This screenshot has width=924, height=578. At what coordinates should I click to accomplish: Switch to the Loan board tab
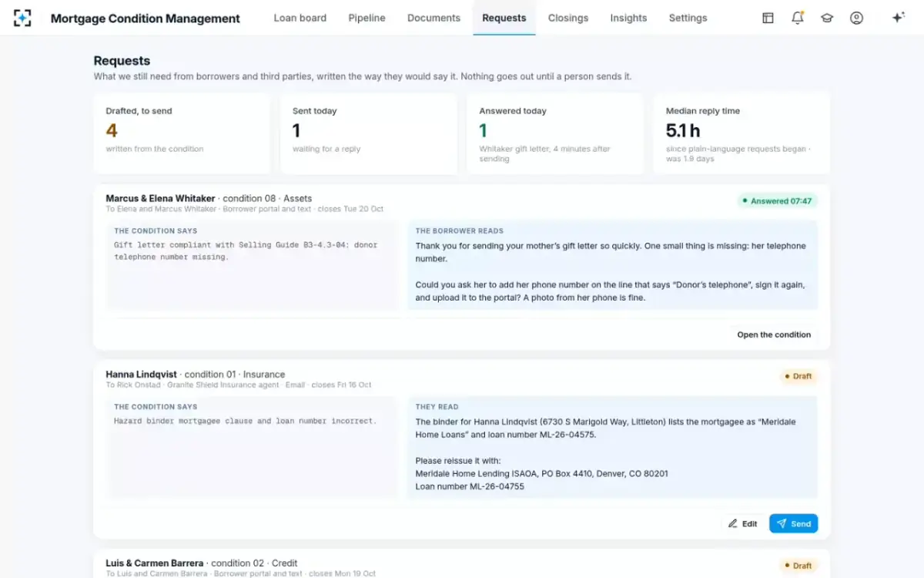[x=300, y=18]
